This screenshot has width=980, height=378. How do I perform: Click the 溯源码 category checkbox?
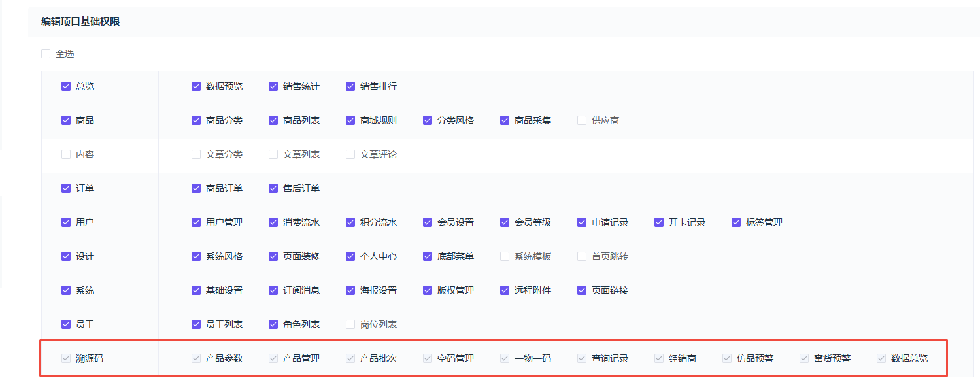pos(66,358)
